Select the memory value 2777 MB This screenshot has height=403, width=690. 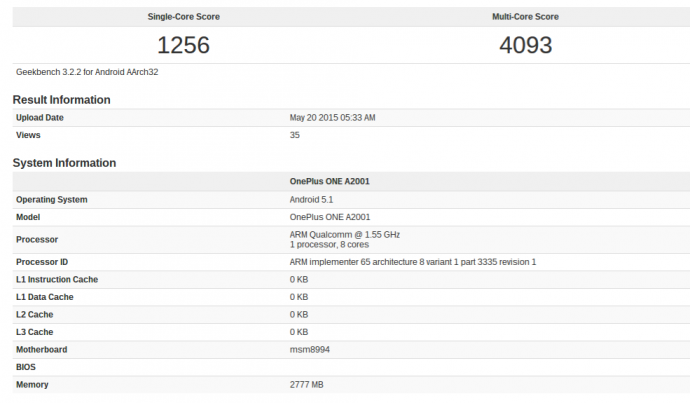click(x=307, y=385)
